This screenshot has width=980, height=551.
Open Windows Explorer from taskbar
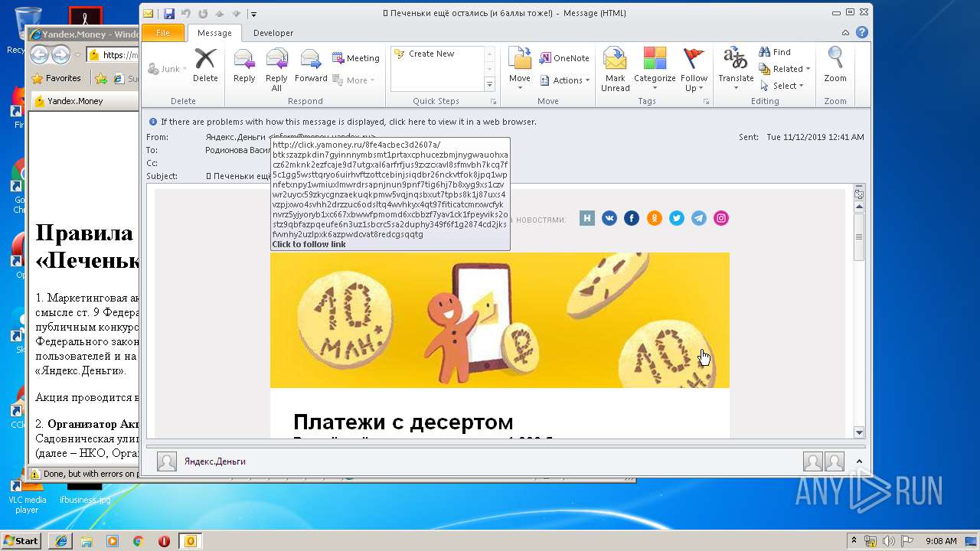point(87,541)
